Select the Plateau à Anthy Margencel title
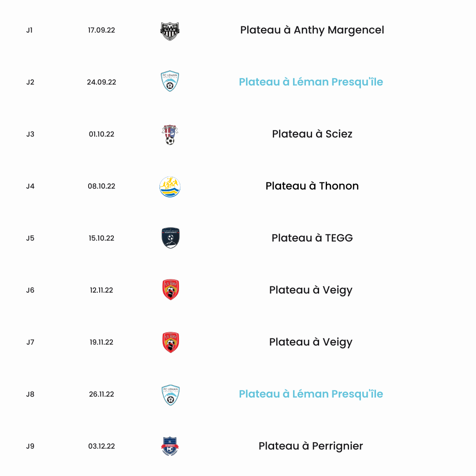The width and height of the screenshot is (476, 476). coord(312,30)
